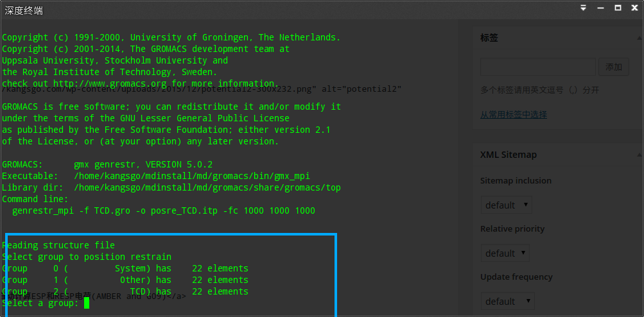
Task: Focus the tag name input field
Action: (x=537, y=67)
